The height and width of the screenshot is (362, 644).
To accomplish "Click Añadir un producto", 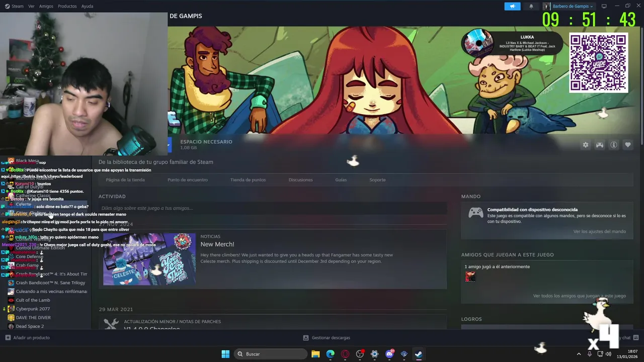I will (28, 338).
